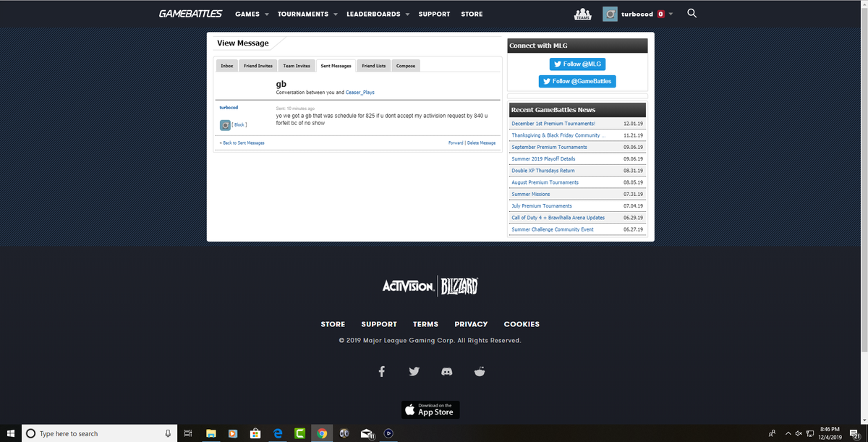
Task: Click the red notification count badge
Action: pos(661,14)
